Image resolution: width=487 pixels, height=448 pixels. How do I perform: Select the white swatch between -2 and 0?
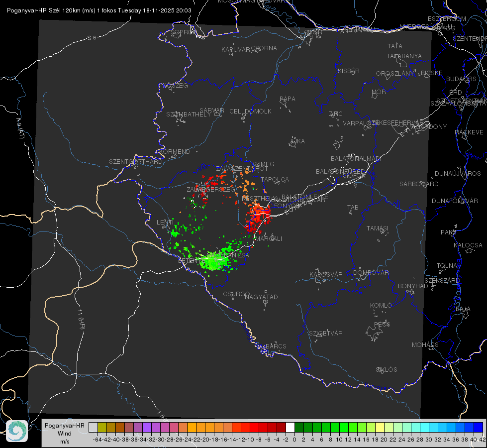[x=290, y=427]
